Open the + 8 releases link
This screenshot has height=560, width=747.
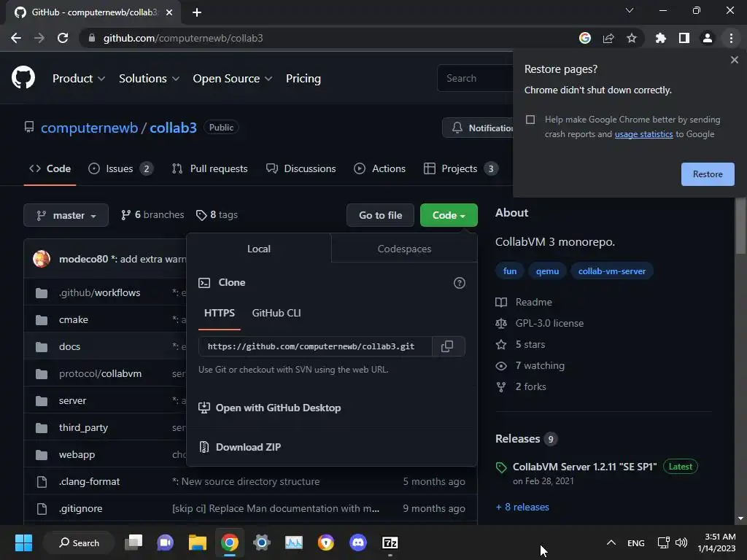522,507
